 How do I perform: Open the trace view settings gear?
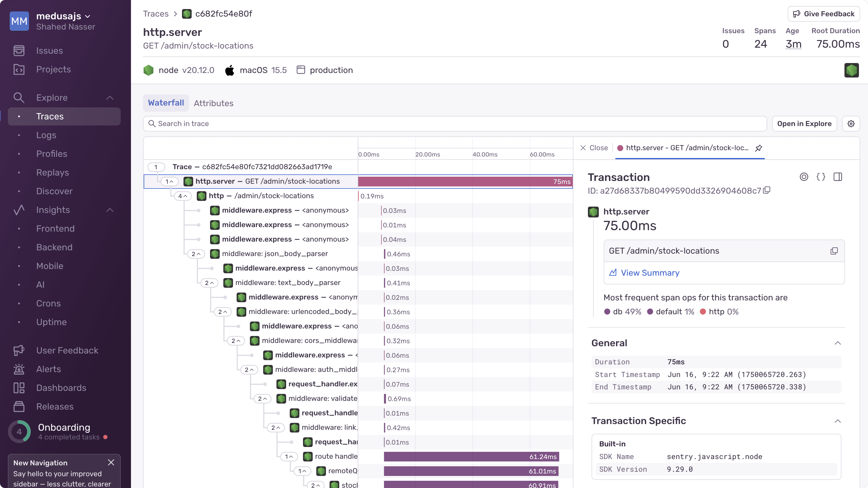pyautogui.click(x=851, y=124)
